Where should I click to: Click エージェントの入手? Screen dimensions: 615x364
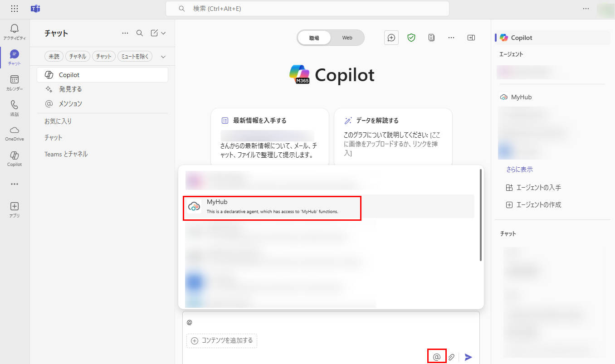click(533, 187)
